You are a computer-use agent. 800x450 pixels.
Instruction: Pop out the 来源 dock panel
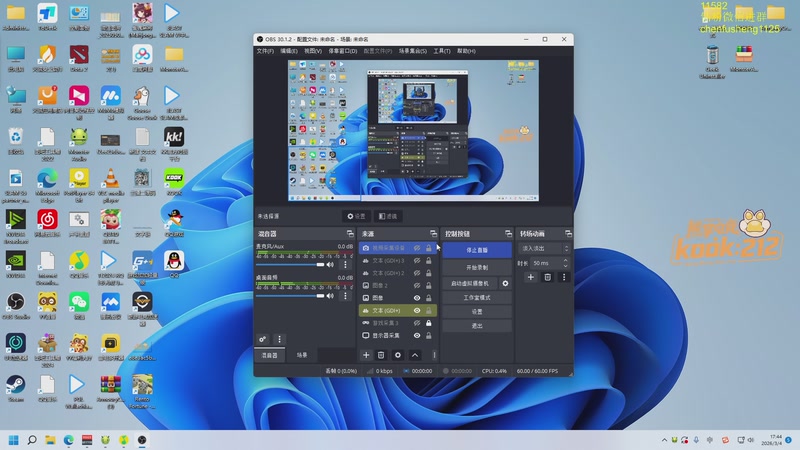coord(433,234)
